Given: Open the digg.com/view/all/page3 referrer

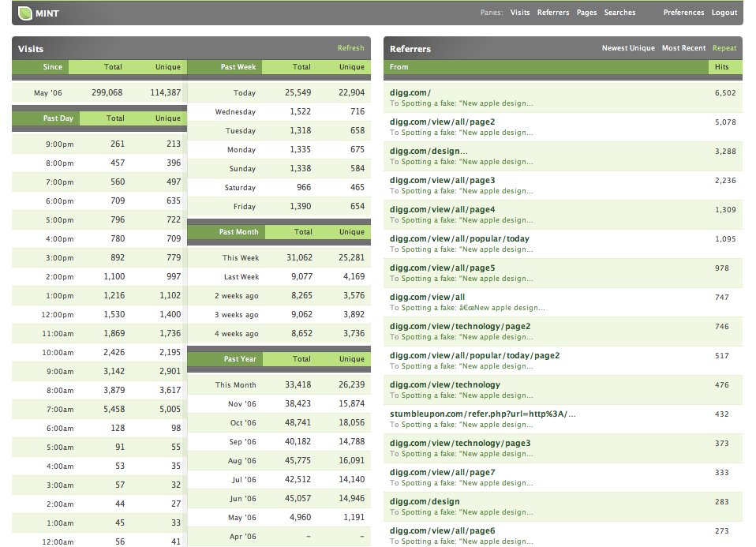Looking at the screenshot, I should click(442, 181).
